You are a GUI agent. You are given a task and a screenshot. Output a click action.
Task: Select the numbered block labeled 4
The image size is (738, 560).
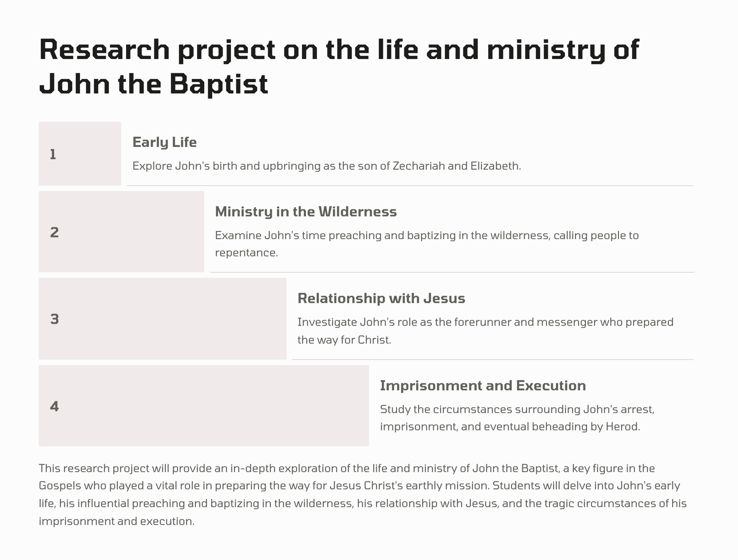204,406
